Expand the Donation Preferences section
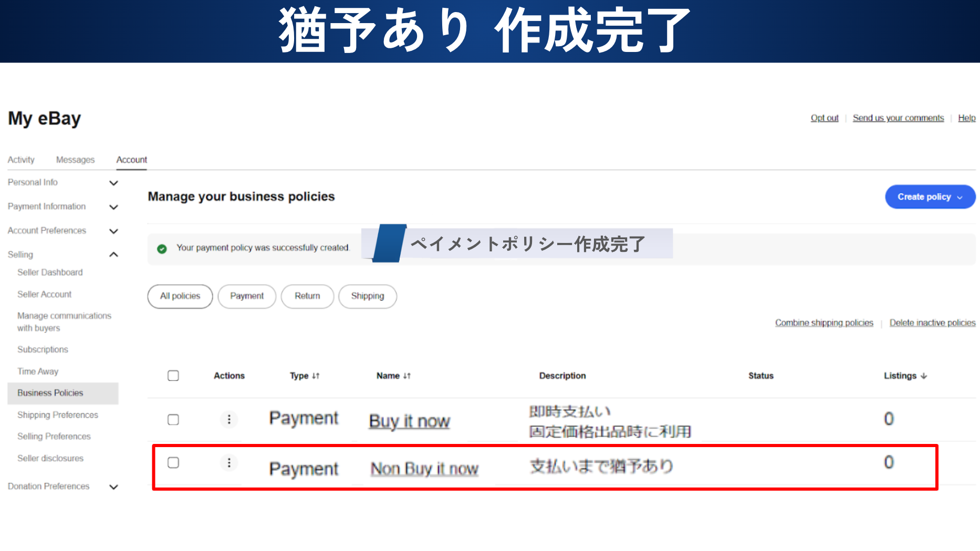The width and height of the screenshot is (980, 551). point(113,487)
